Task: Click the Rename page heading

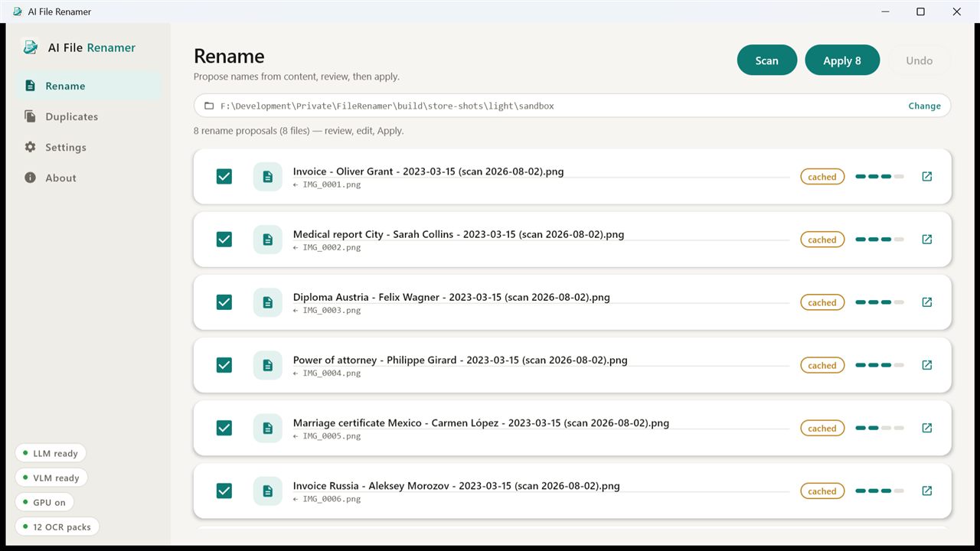Action: [x=229, y=56]
